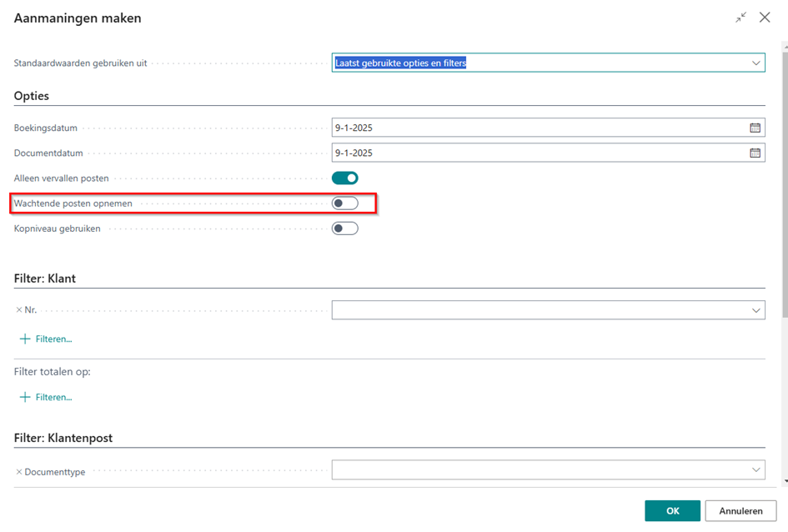Image resolution: width=788 pixels, height=532 pixels.
Task: Disable the Alleen vervallen posten toggle
Action: click(x=344, y=178)
